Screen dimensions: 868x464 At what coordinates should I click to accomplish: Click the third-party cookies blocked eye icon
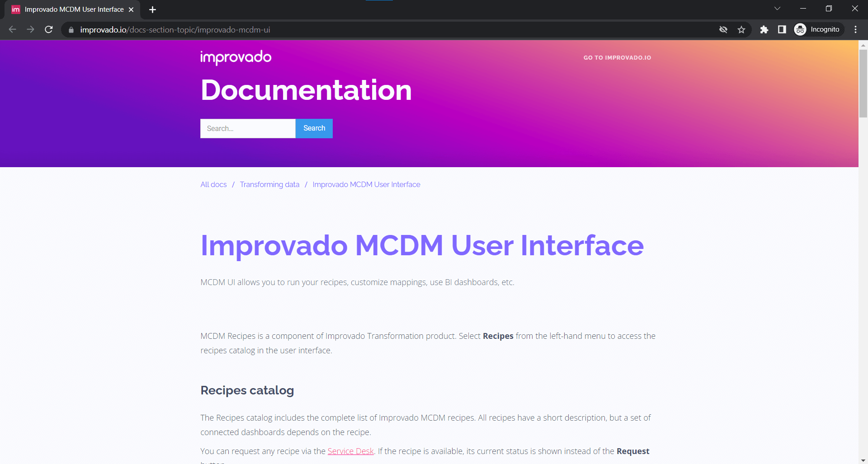tap(723, 29)
